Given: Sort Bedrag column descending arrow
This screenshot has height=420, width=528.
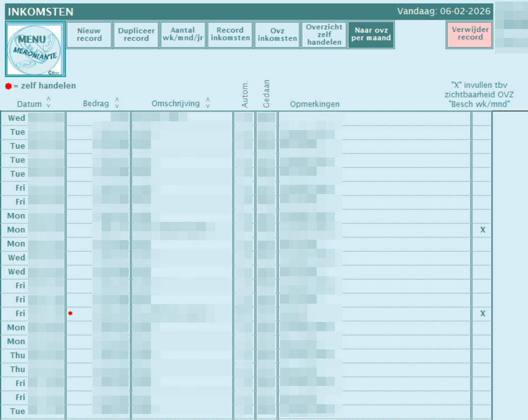Looking at the screenshot, I should point(117,106).
